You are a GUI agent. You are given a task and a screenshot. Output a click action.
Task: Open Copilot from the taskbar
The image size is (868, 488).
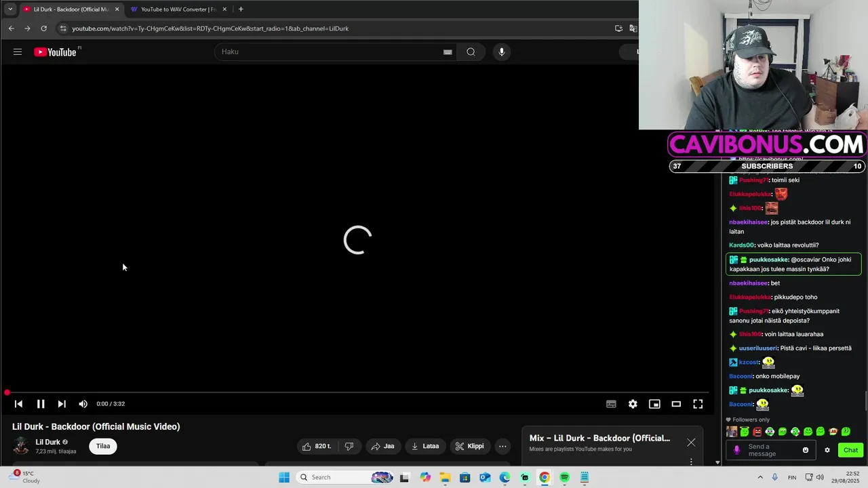[425, 477]
